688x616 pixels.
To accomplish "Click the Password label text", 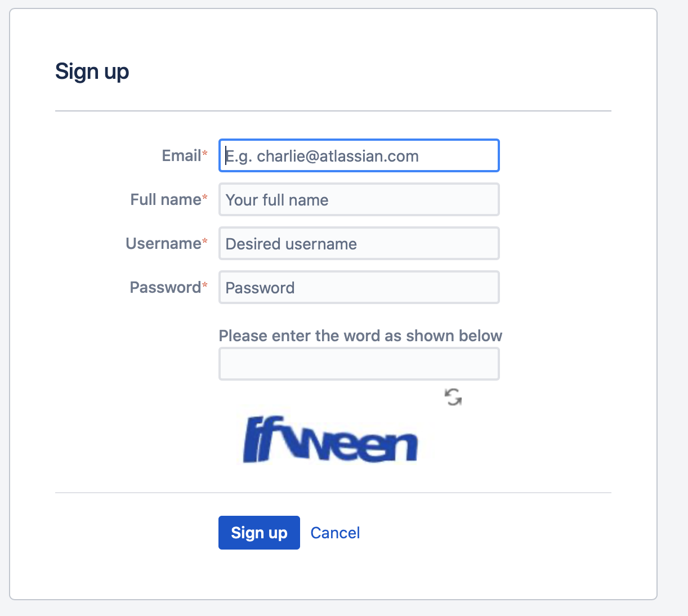I will tap(165, 288).
